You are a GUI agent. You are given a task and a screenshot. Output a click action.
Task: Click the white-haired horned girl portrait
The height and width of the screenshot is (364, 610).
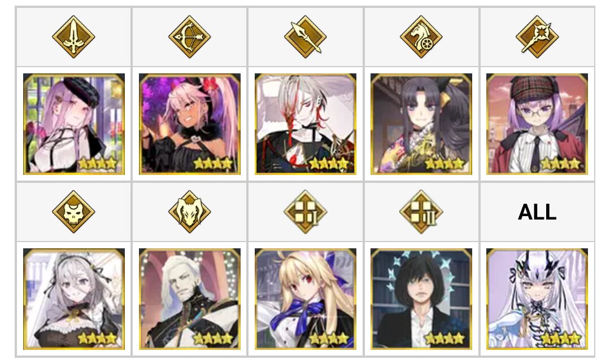click(537, 299)
